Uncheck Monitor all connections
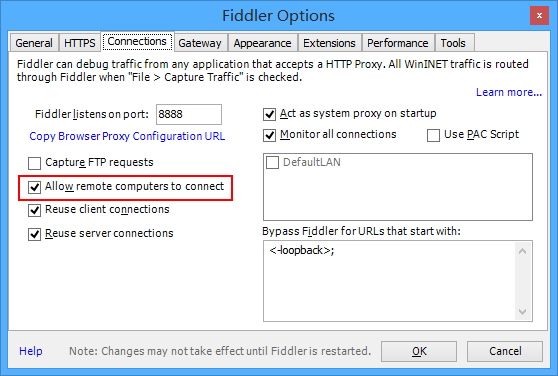This screenshot has width=558, height=376. (269, 136)
